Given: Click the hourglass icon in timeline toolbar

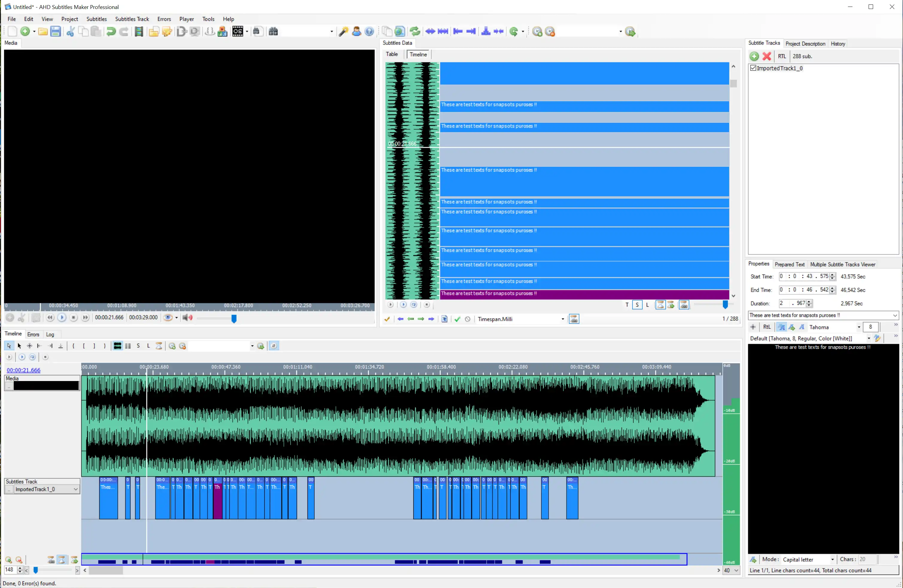Looking at the screenshot, I should [x=159, y=346].
